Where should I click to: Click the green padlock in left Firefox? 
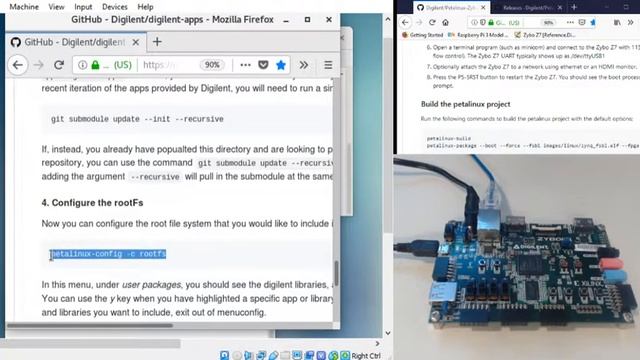[95, 65]
